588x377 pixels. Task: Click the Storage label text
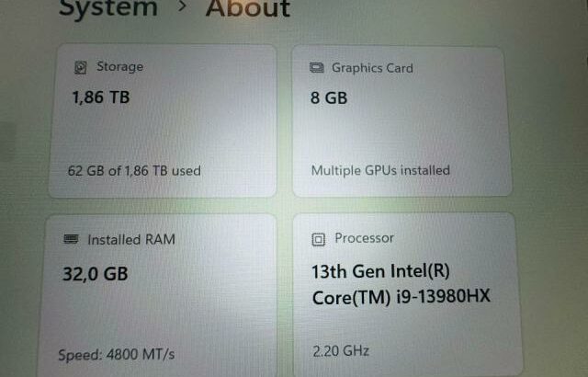pyautogui.click(x=120, y=67)
